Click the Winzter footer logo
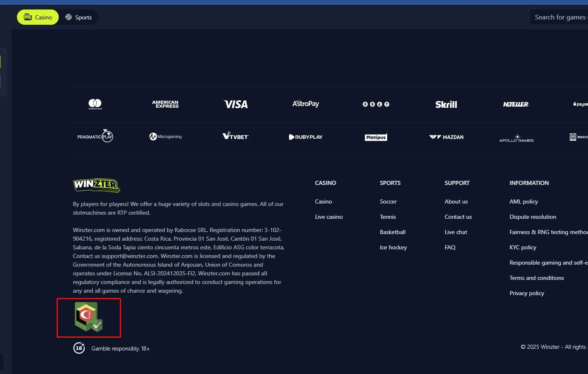This screenshot has width=588, height=374. (97, 185)
